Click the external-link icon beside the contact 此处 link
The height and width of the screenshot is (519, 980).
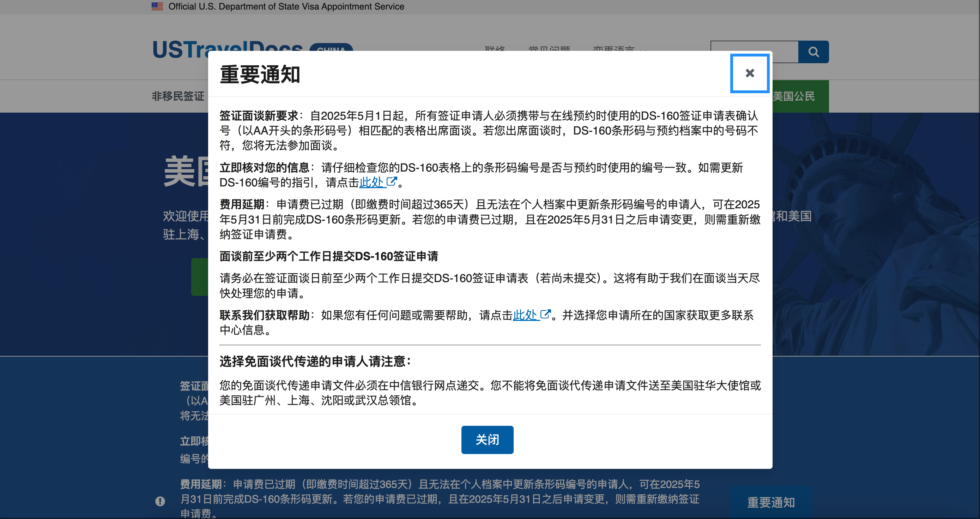coord(546,315)
